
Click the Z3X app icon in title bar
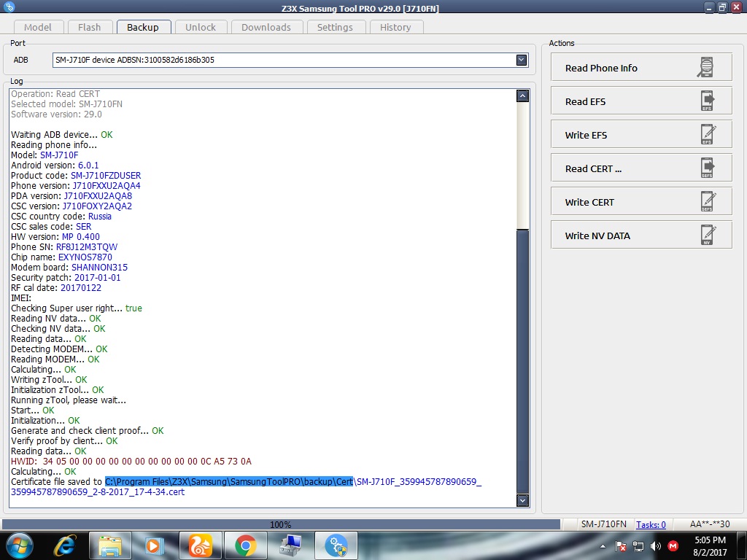click(x=9, y=6)
